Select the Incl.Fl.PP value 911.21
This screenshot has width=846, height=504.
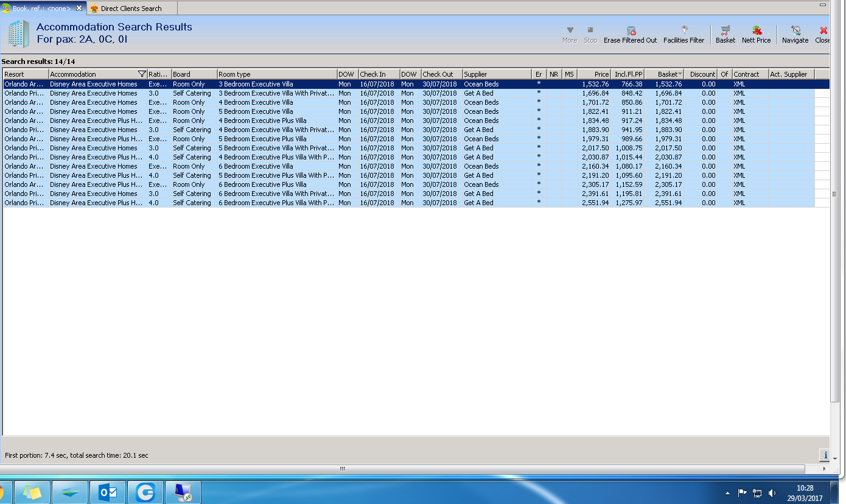[631, 111]
